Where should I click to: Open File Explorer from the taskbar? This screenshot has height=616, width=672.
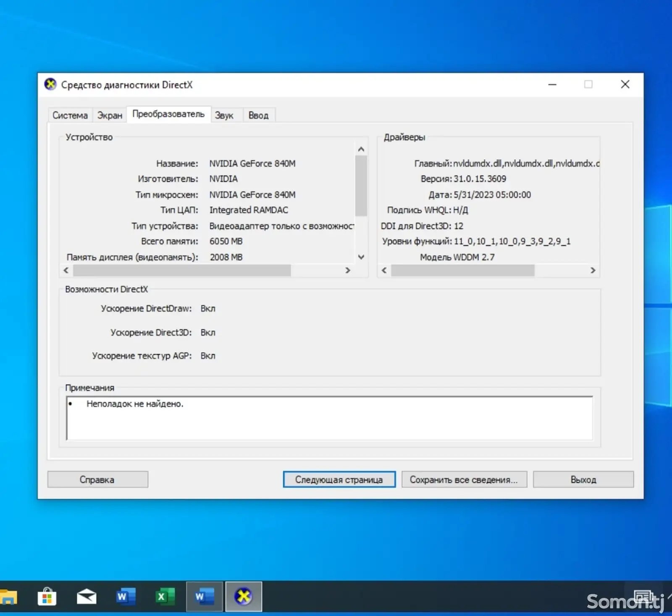(x=8, y=597)
